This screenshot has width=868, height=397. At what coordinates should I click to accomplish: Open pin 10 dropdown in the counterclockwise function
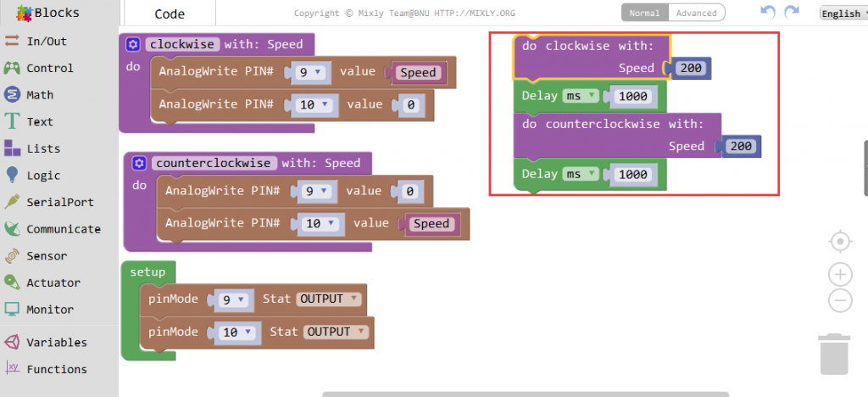320,223
